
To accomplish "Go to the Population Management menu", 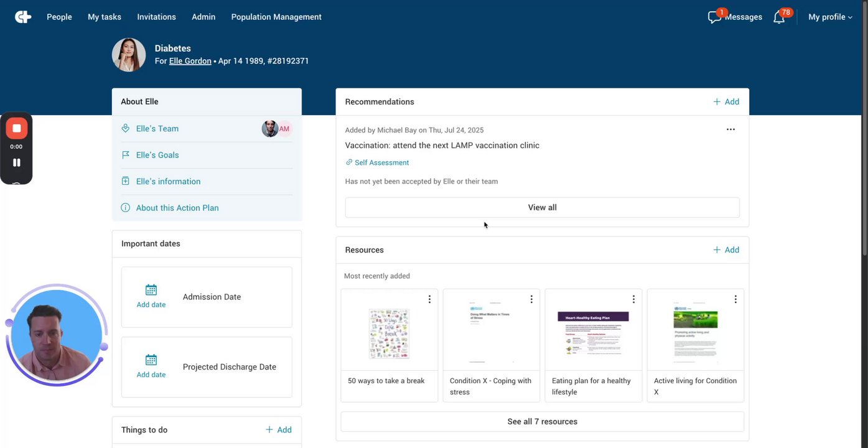I will point(276,17).
